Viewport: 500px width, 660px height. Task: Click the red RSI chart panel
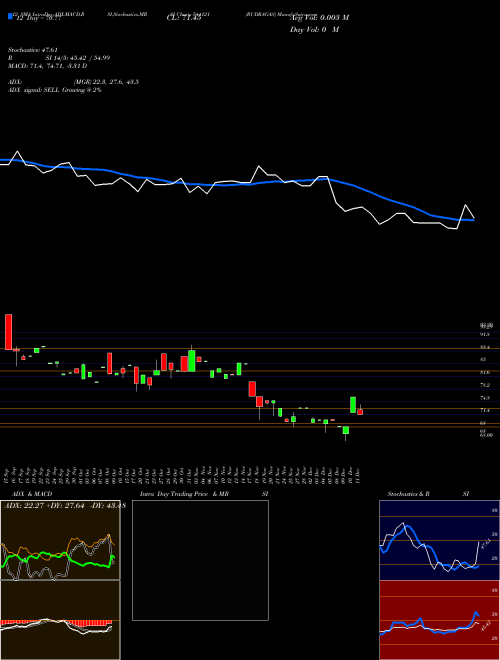point(439,620)
